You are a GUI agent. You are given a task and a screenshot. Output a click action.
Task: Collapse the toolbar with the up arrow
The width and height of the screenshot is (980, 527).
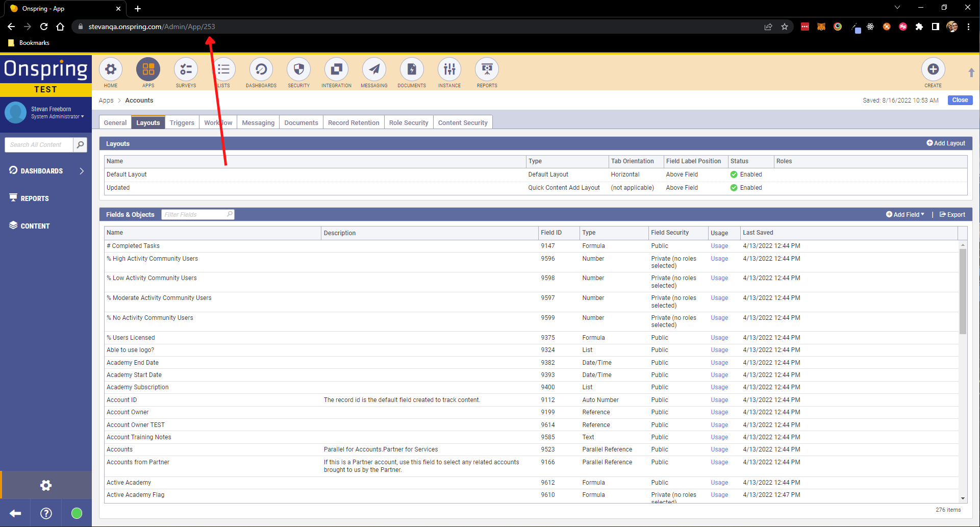click(x=971, y=72)
